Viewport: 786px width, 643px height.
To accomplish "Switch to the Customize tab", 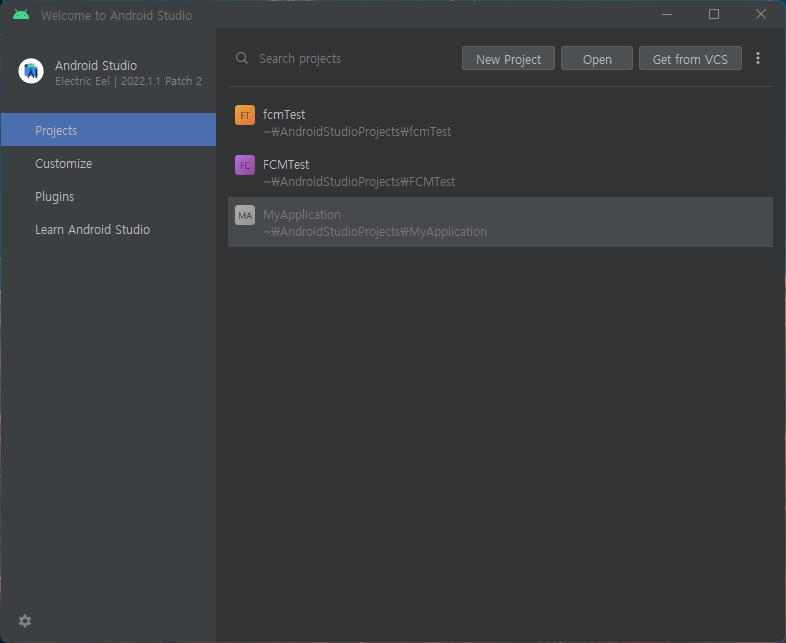I will pyautogui.click(x=108, y=163).
